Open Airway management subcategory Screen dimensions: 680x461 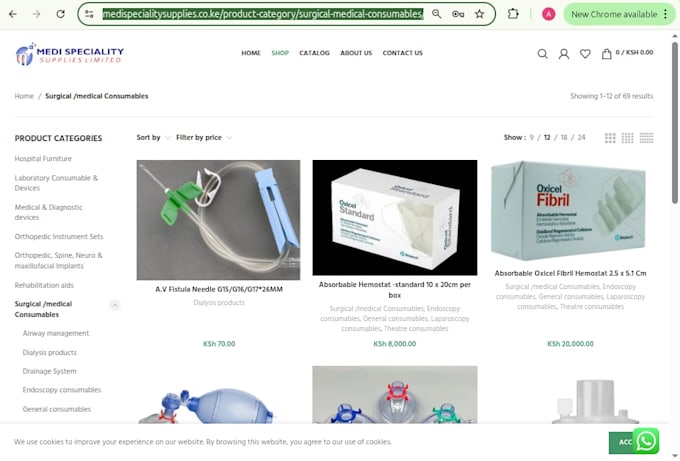coord(56,333)
